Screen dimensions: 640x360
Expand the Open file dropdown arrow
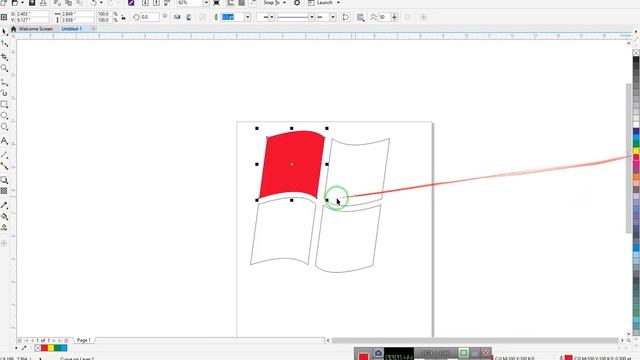click(22, 2)
